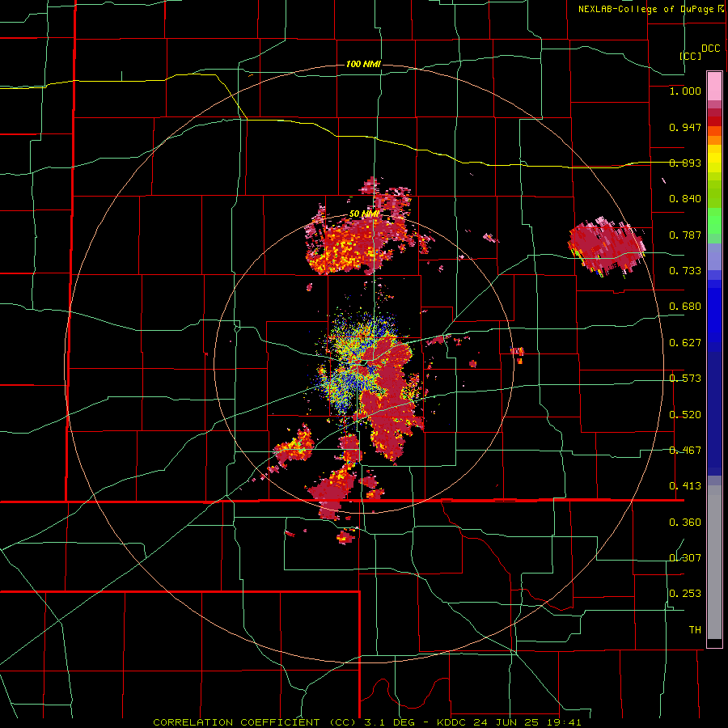728x728 pixels.
Task: Select the 0.573 scale value
Action: (x=685, y=379)
